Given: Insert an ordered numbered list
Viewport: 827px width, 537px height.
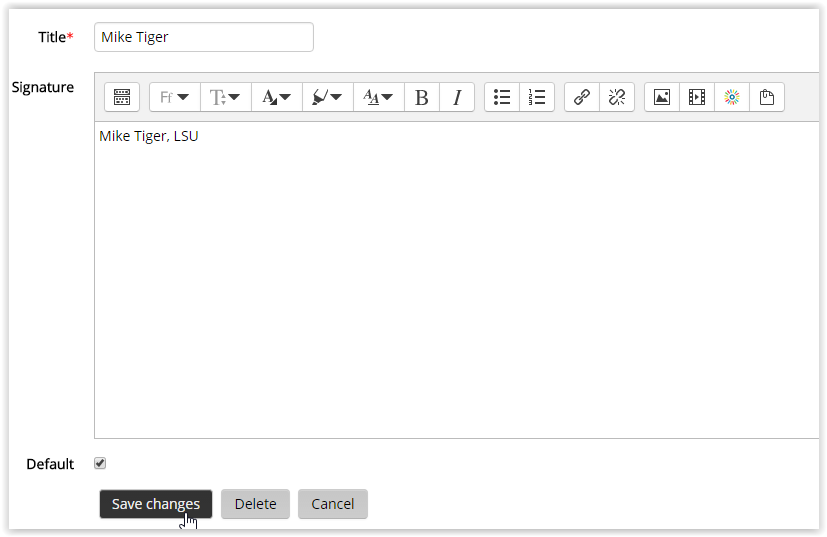Looking at the screenshot, I should point(537,97).
